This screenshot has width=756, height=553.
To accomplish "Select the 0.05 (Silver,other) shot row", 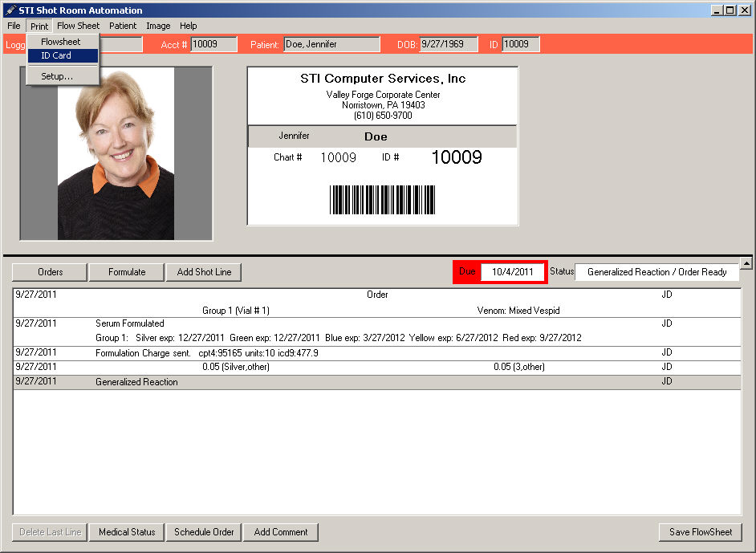I will (x=377, y=368).
